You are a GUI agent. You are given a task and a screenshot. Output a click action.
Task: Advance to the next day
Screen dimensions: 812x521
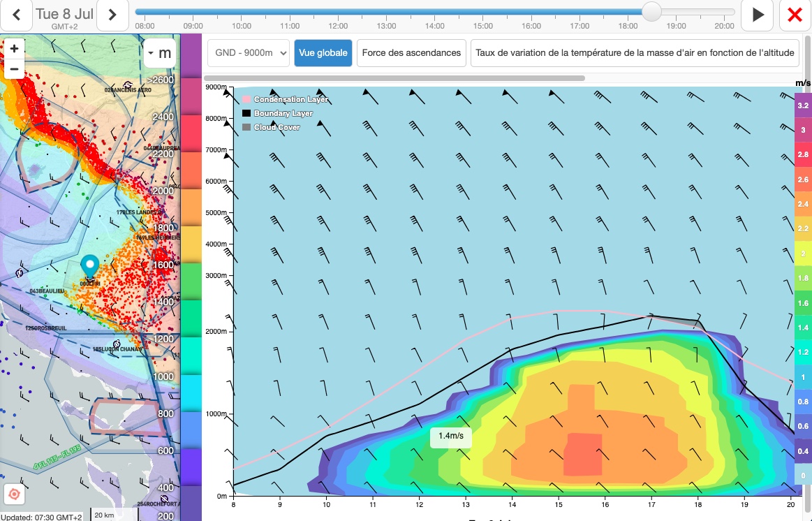point(112,15)
